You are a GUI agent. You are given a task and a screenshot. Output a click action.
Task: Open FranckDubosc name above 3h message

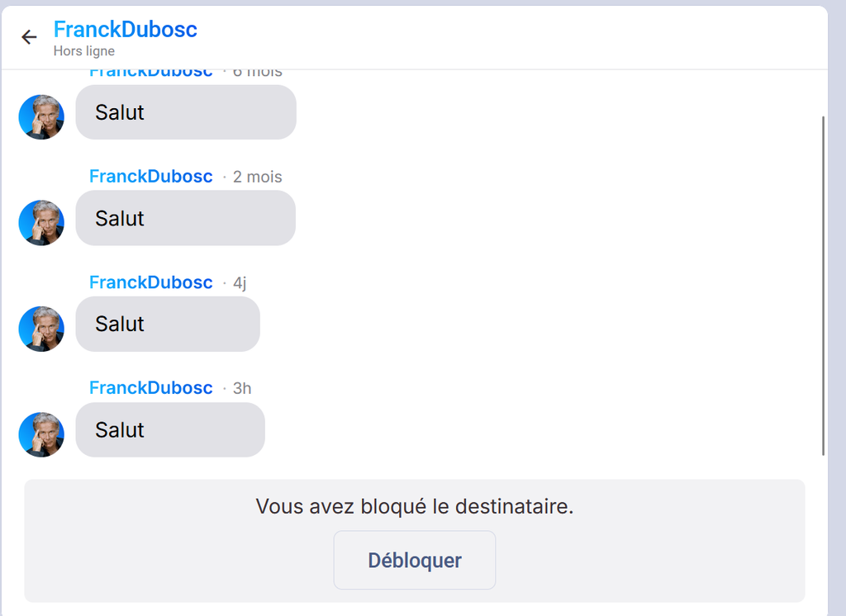click(x=151, y=388)
